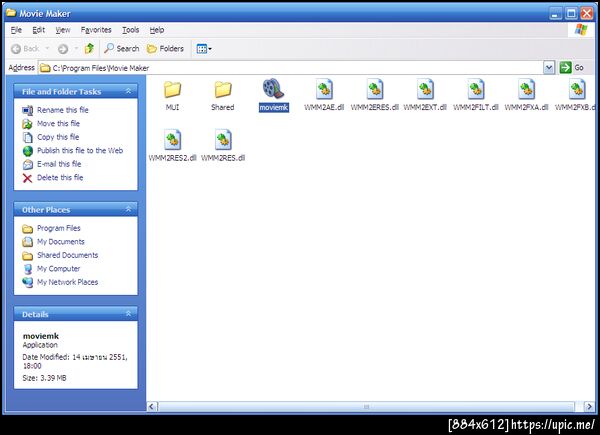Select the WMM2FXA.dll file icon
The width and height of the screenshot is (600, 435).
pos(527,89)
